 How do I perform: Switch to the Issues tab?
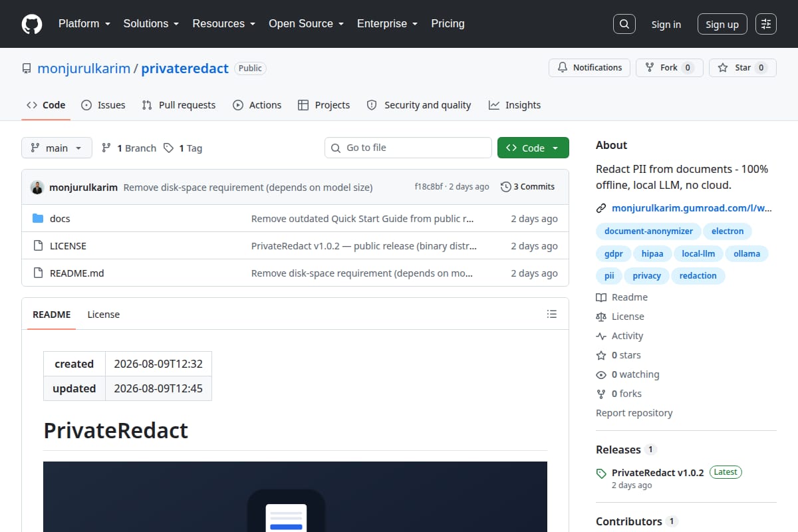103,105
